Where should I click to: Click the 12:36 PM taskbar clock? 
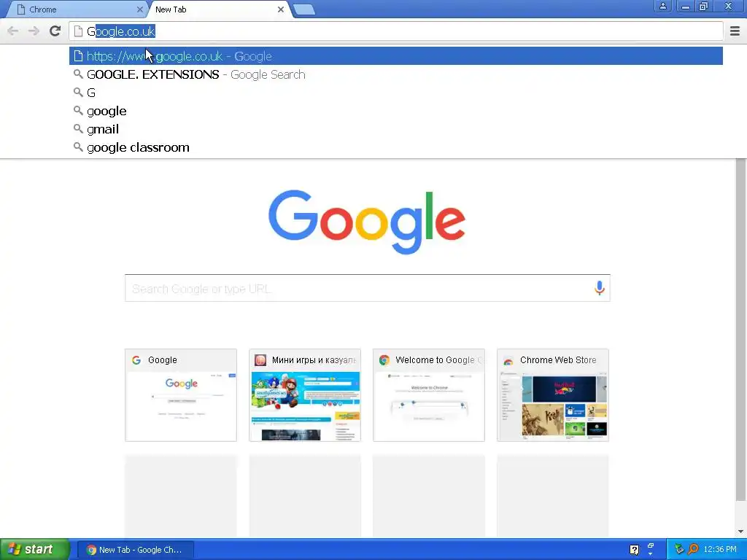point(720,550)
